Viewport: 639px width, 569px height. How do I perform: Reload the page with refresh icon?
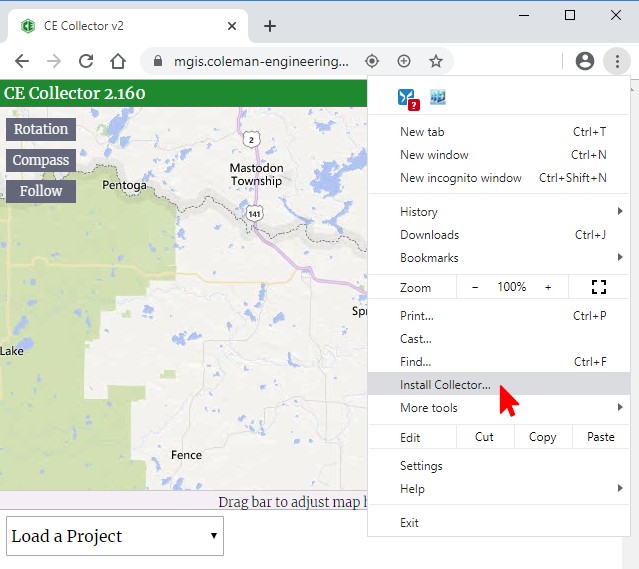(x=86, y=61)
